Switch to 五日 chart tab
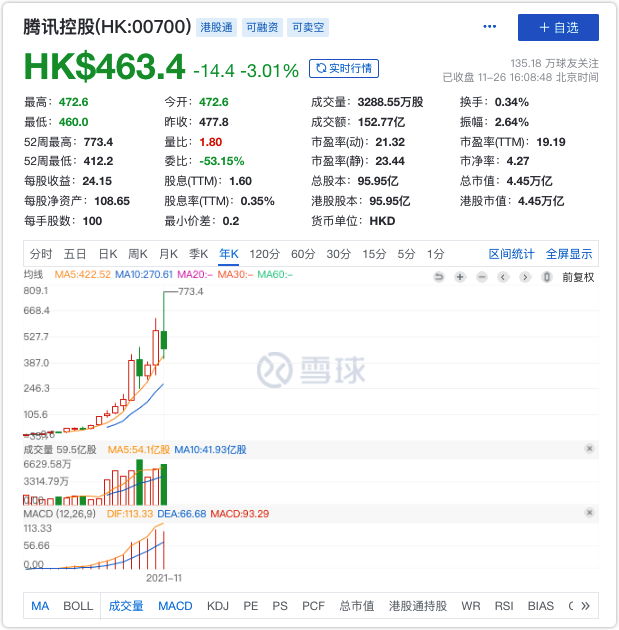The image size is (619, 630). 75,254
